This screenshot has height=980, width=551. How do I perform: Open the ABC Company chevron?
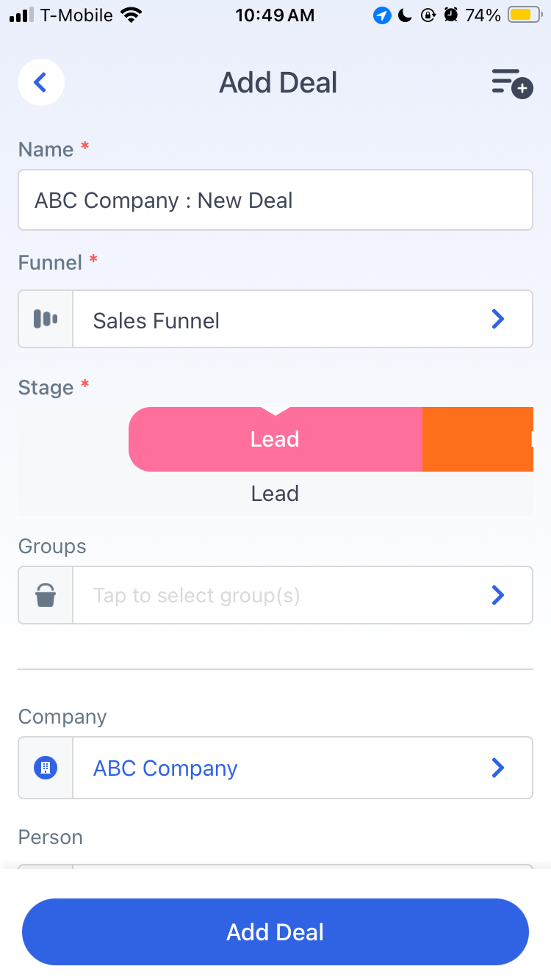click(498, 768)
